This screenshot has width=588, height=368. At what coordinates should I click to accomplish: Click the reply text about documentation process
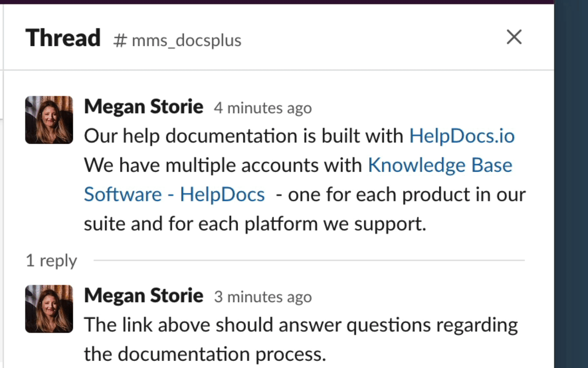tap(301, 339)
